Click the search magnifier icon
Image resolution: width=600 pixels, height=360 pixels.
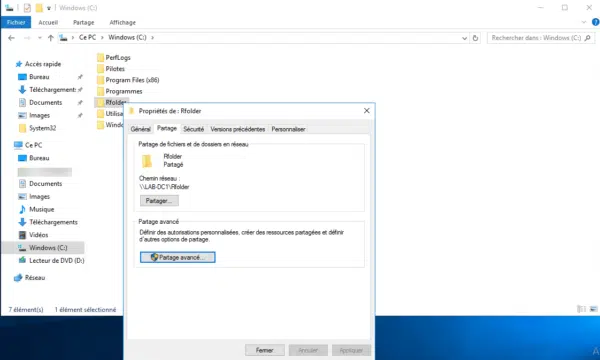tap(588, 38)
